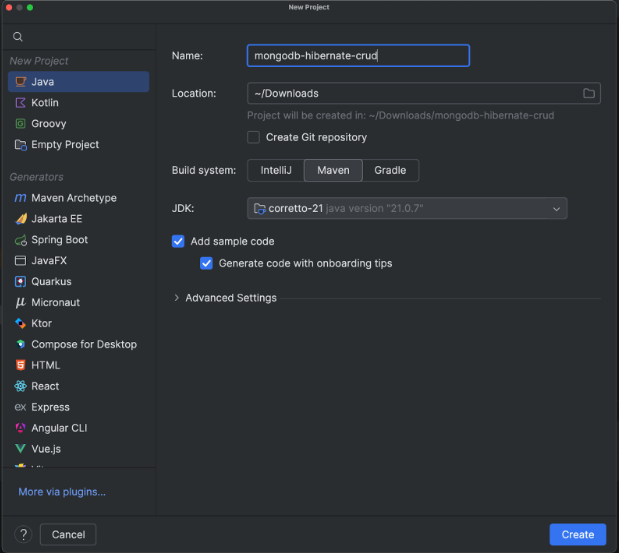Choose the Groovy generator icon

[20, 124]
